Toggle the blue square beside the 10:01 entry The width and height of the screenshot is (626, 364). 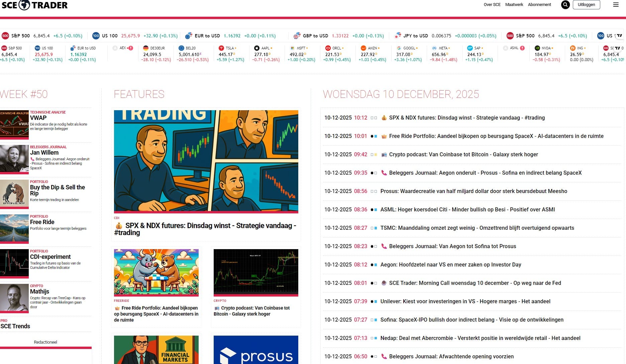tap(376, 136)
